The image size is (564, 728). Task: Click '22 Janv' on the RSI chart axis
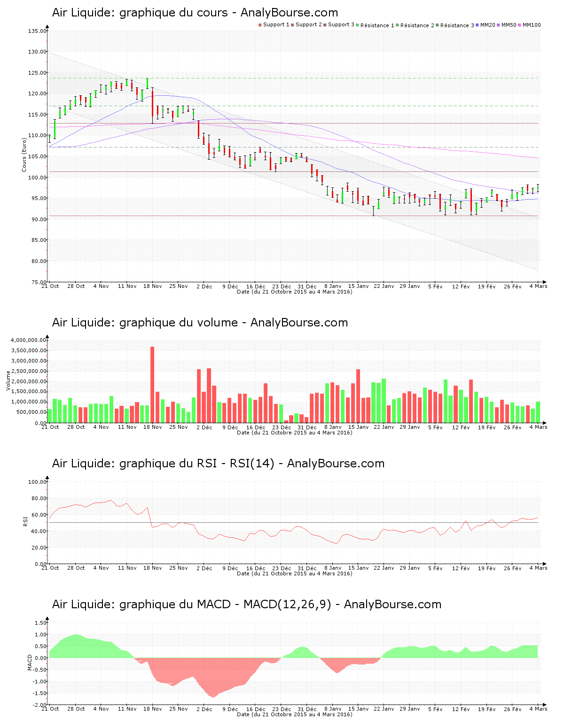click(x=384, y=568)
